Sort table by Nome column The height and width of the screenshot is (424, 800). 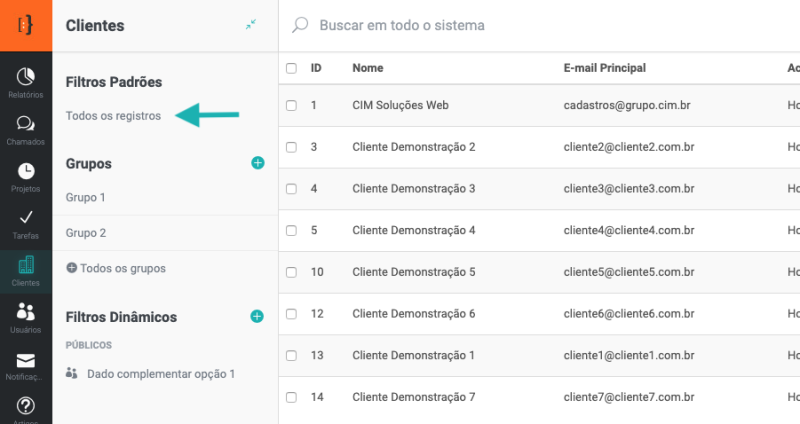point(368,68)
